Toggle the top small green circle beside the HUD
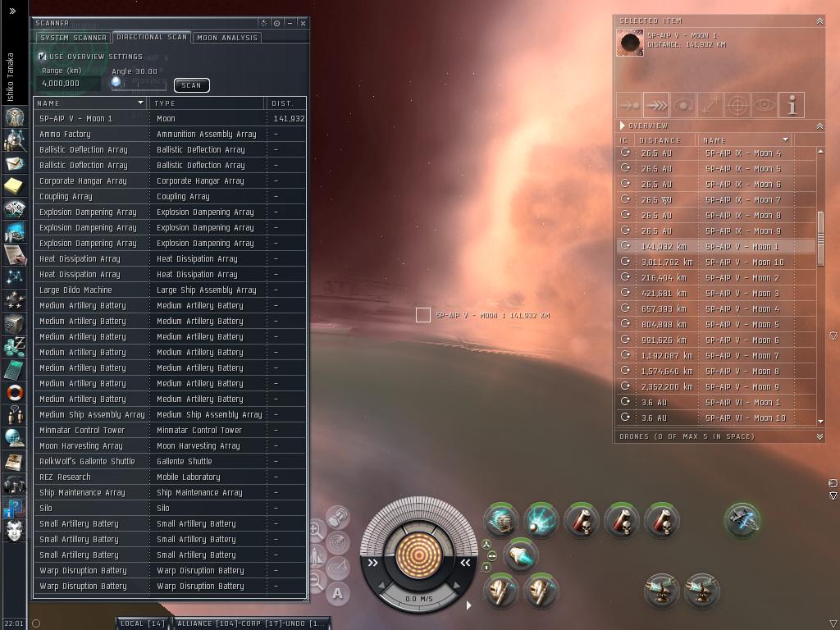Image resolution: width=840 pixels, height=630 pixels. 486,545
